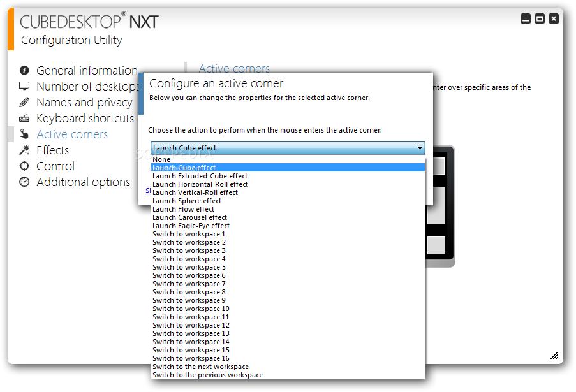Select Switch to workspace 4

point(288,259)
